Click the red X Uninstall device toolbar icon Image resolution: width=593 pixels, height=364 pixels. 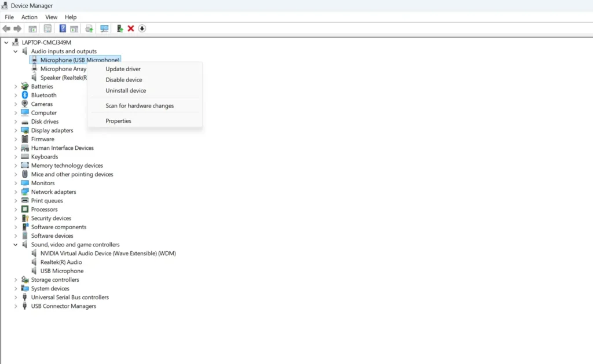coord(131,28)
